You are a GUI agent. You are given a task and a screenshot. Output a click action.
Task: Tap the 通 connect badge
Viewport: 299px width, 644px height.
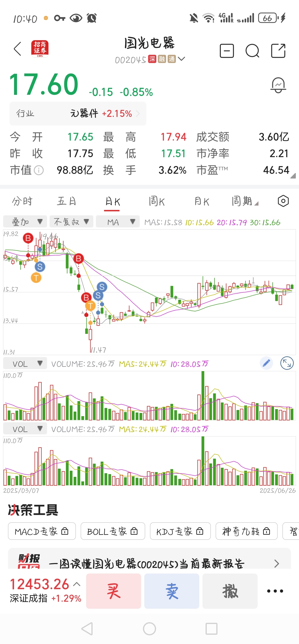172,59
